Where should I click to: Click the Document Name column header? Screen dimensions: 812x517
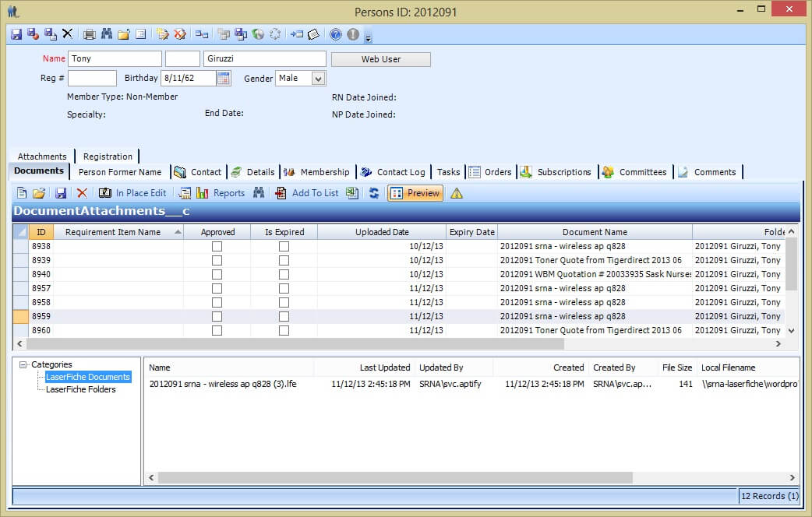pos(595,232)
